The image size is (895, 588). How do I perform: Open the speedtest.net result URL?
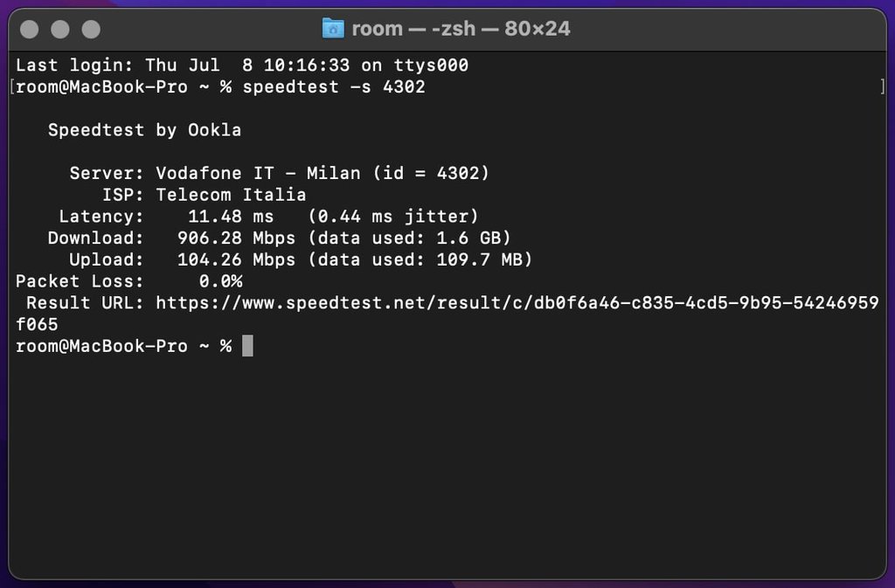coord(517,303)
